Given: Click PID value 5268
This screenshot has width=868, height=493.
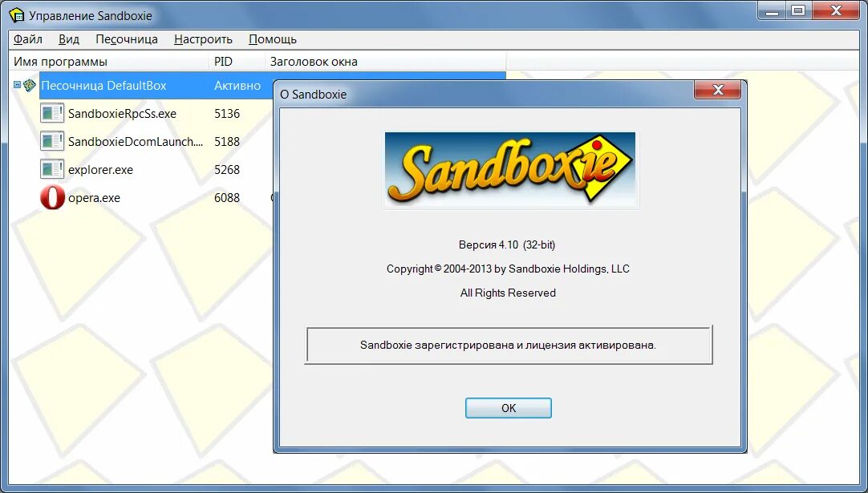Looking at the screenshot, I should click(x=227, y=170).
